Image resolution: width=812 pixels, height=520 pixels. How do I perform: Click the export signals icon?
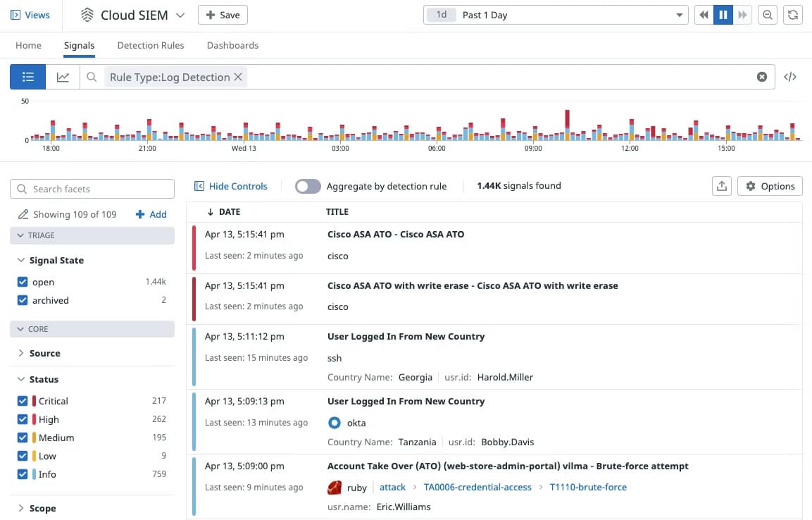coord(722,186)
